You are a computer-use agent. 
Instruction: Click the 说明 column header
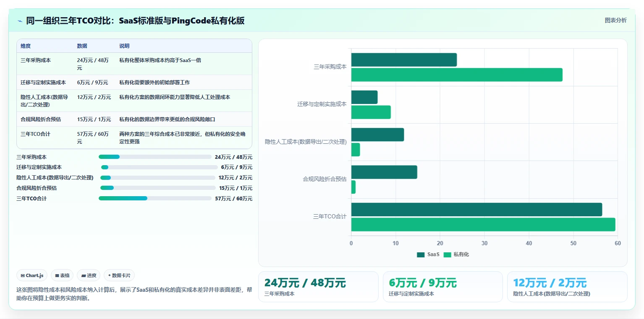click(x=124, y=46)
